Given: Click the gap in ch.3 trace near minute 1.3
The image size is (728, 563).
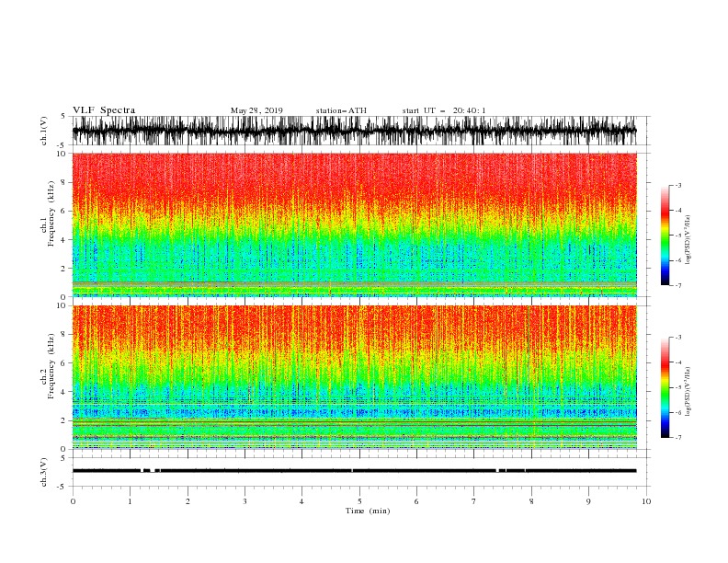Looking at the screenshot, I should (153, 471).
